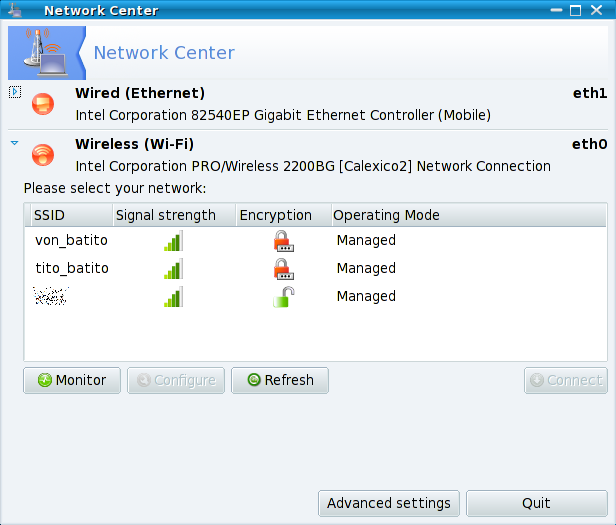Viewport: 616px width, 525px height.
Task: Refresh the wireless network list
Action: tap(280, 380)
